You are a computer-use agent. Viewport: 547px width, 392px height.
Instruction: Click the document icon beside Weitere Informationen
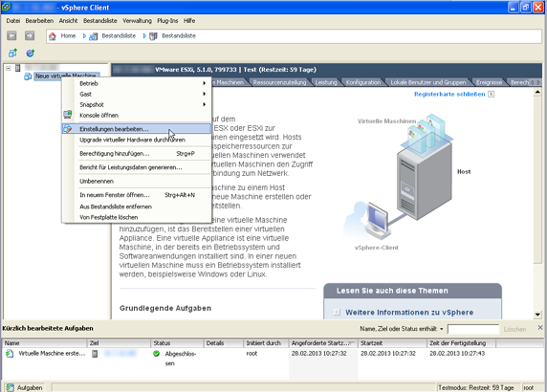tap(337, 312)
